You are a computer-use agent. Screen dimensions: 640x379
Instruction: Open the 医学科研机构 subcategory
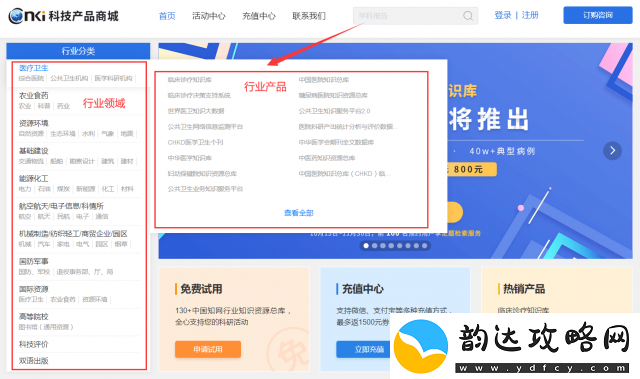point(113,78)
